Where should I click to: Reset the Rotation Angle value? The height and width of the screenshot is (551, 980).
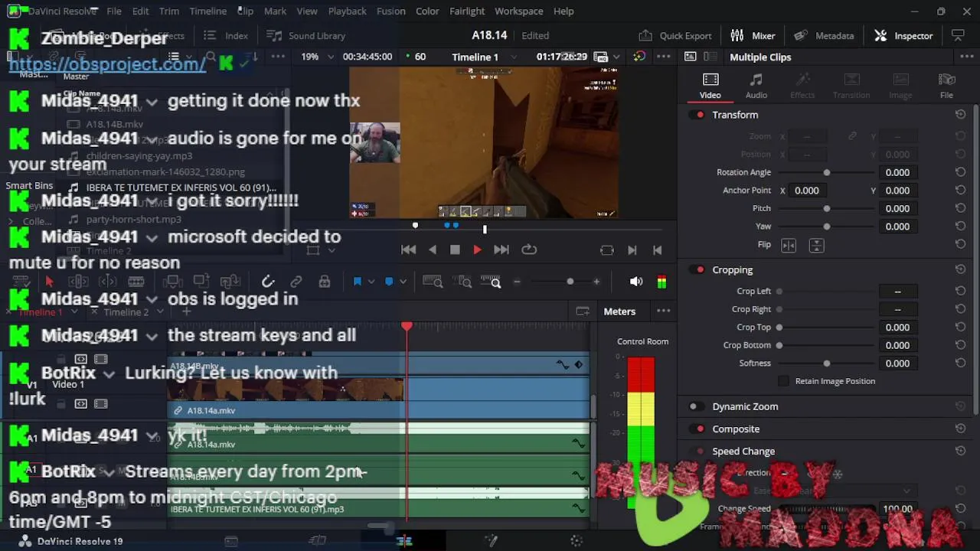tap(960, 173)
